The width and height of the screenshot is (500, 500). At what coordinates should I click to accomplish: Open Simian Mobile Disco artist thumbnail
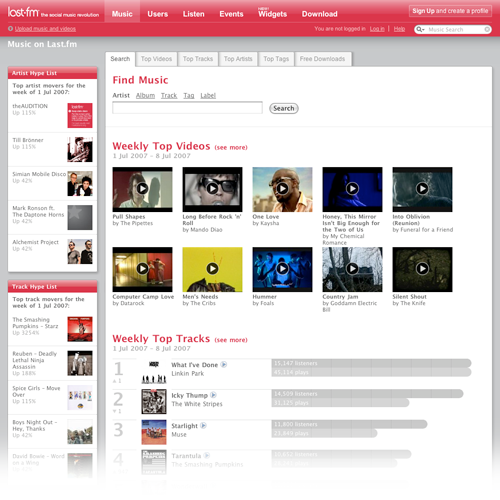tap(80, 184)
